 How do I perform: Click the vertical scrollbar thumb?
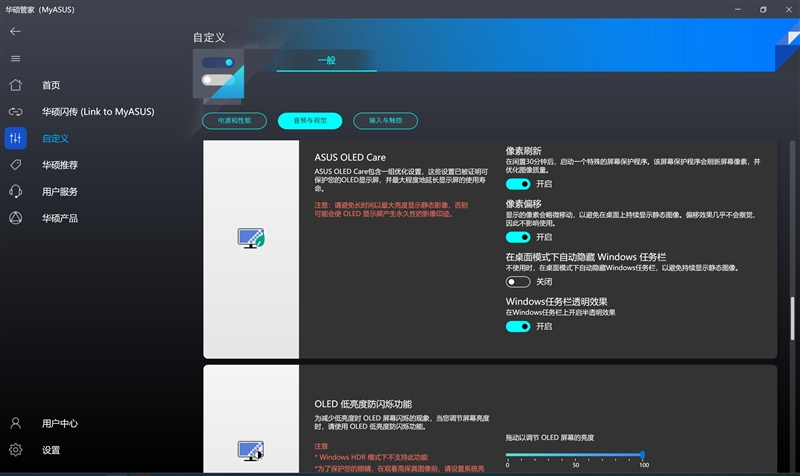pyautogui.click(x=792, y=318)
